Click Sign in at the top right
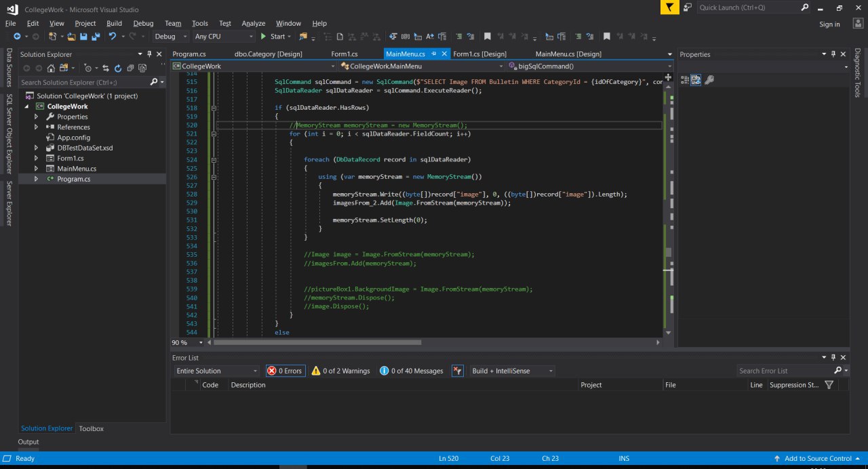This screenshot has width=868, height=469. (x=829, y=24)
